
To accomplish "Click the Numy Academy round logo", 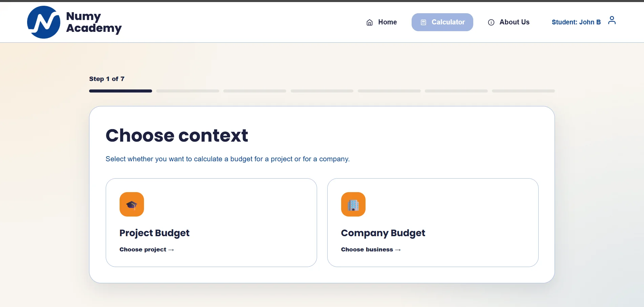I will (44, 22).
